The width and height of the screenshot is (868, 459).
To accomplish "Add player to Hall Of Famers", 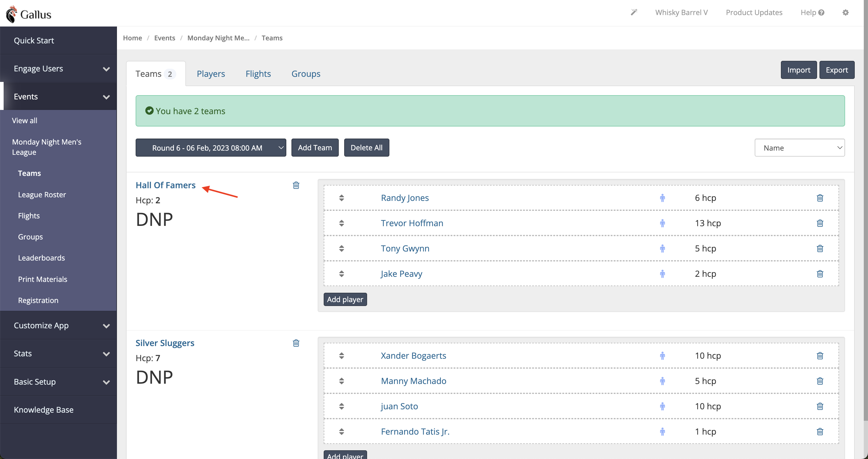I will [345, 299].
